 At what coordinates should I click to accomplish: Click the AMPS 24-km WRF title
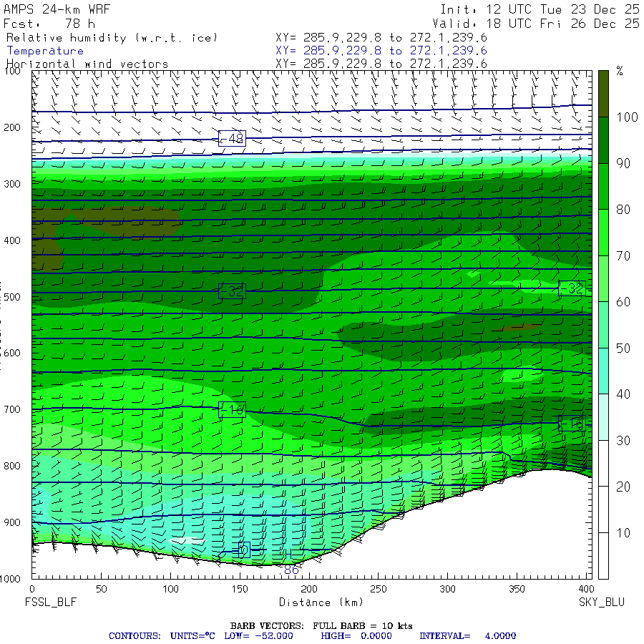point(58,10)
